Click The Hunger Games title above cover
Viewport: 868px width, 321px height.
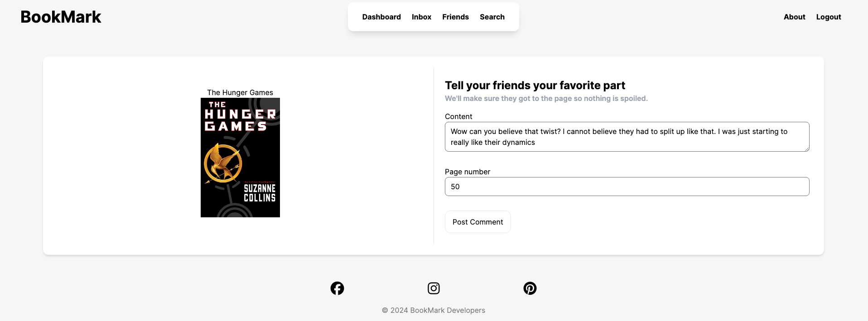240,92
